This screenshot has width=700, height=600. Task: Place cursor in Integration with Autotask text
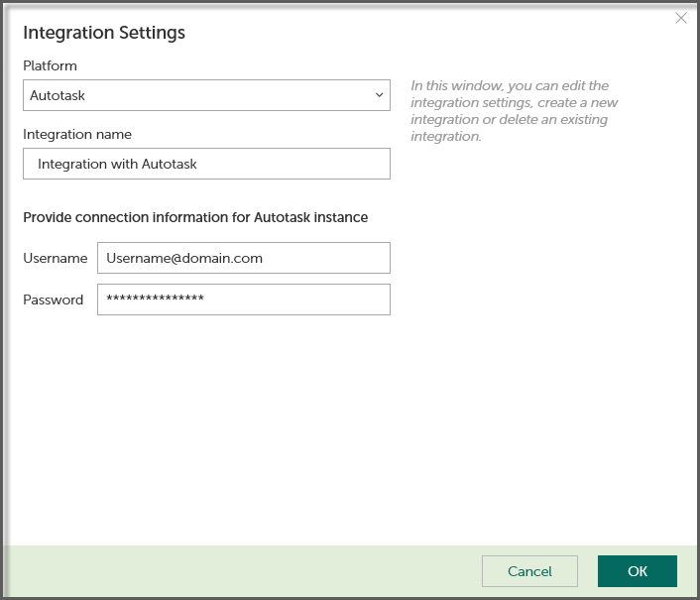coord(117,164)
